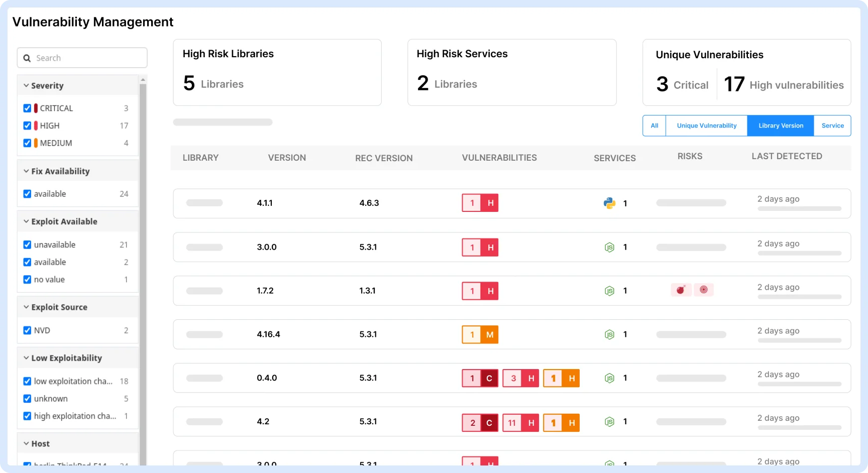Switch to the Service tab
This screenshot has width=868, height=473.
pos(832,126)
